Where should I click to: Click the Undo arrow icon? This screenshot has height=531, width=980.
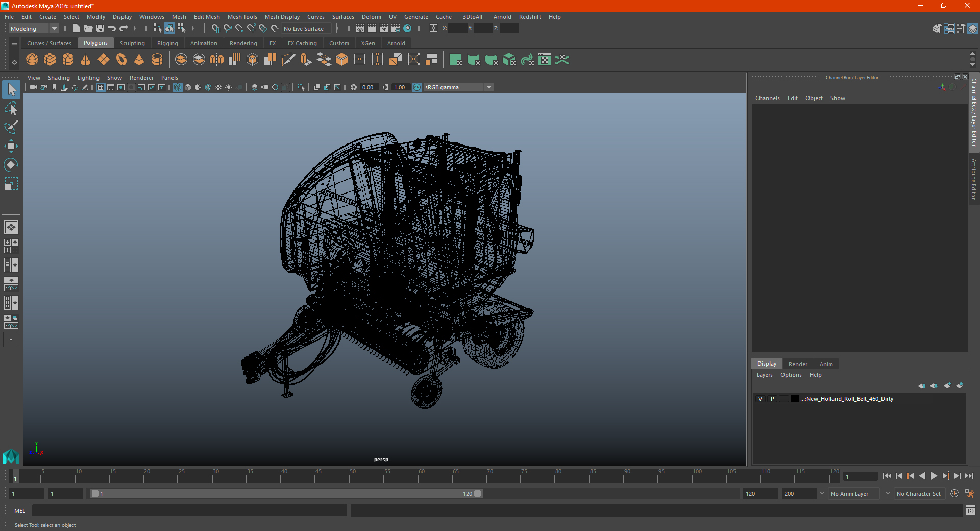click(x=112, y=29)
